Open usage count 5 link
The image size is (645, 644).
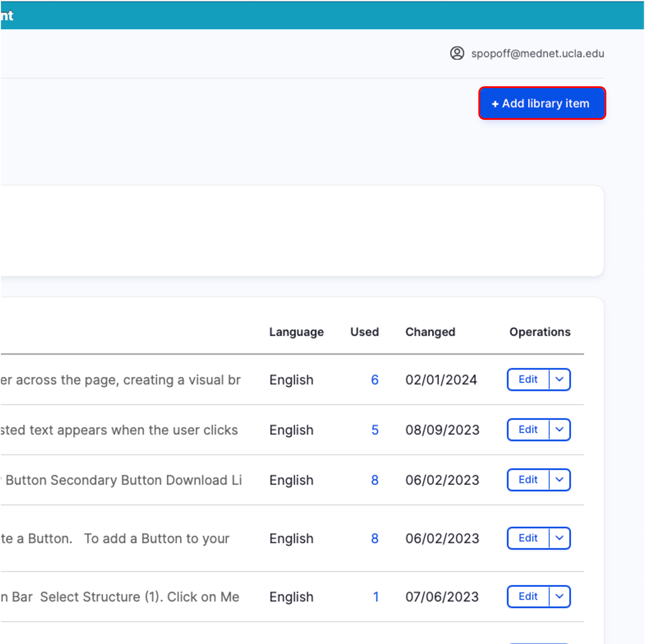pyautogui.click(x=374, y=430)
